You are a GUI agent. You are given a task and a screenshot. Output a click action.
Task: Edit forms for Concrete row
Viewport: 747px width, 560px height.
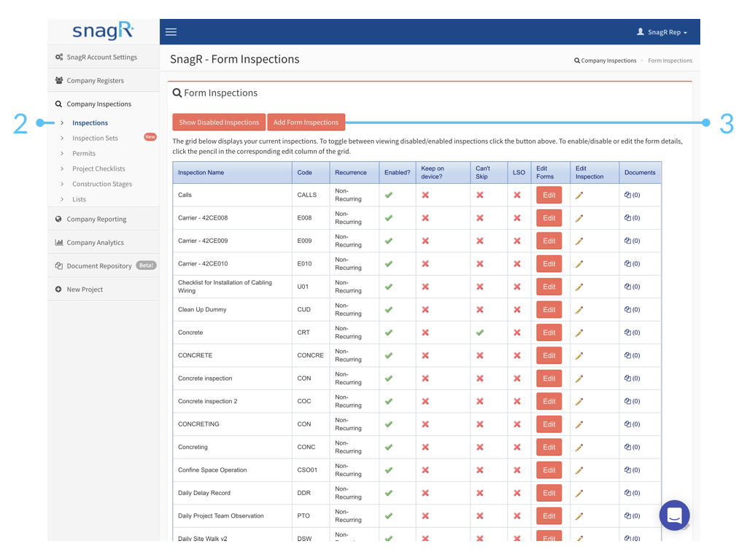tap(549, 332)
